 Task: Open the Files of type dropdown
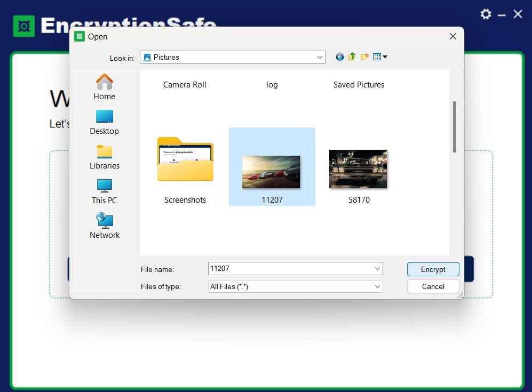click(x=295, y=286)
